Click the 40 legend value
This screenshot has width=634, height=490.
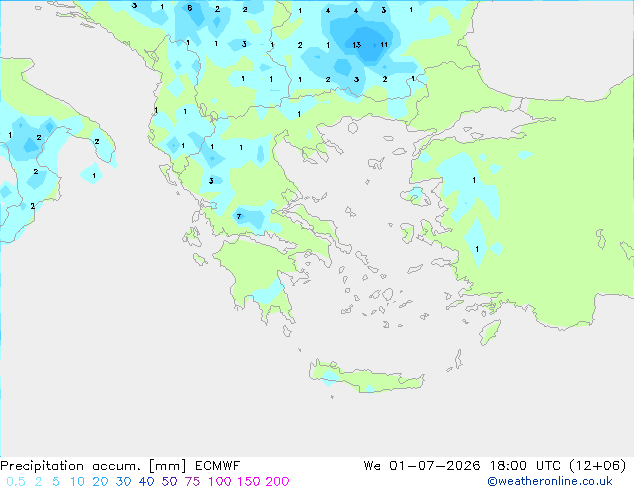pyautogui.click(x=146, y=482)
